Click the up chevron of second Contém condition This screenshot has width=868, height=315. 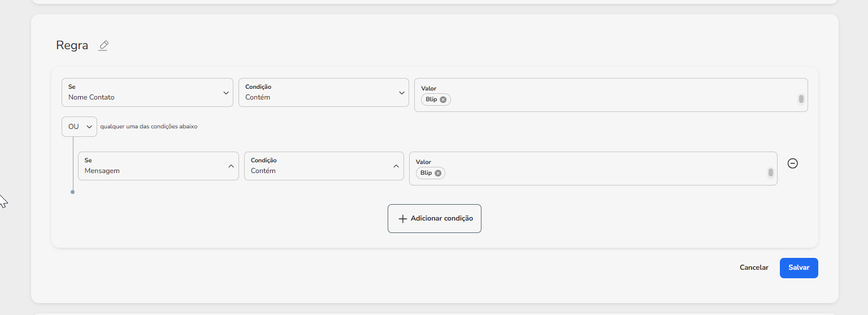[x=397, y=166]
